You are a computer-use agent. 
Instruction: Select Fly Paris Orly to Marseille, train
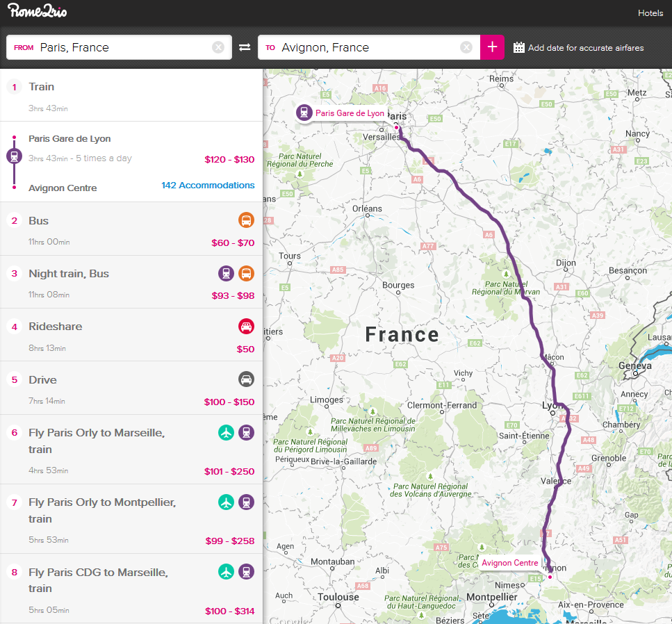pos(131,449)
